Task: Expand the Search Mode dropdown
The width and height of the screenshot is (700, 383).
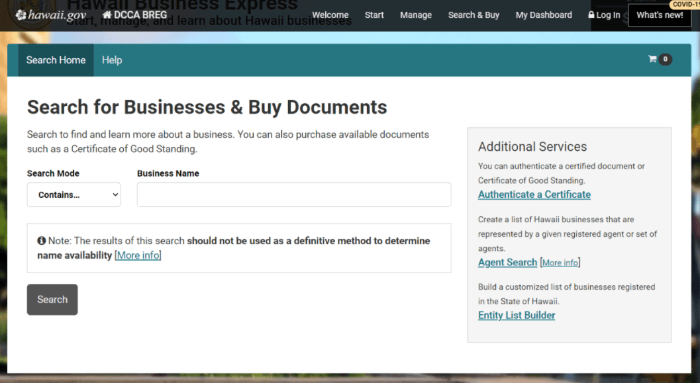Action: (74, 195)
